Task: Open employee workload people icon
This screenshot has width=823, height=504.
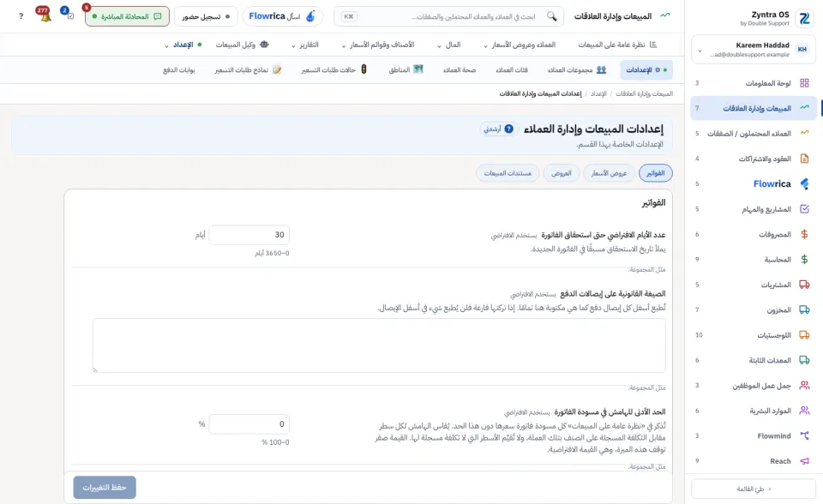Action: click(x=804, y=386)
